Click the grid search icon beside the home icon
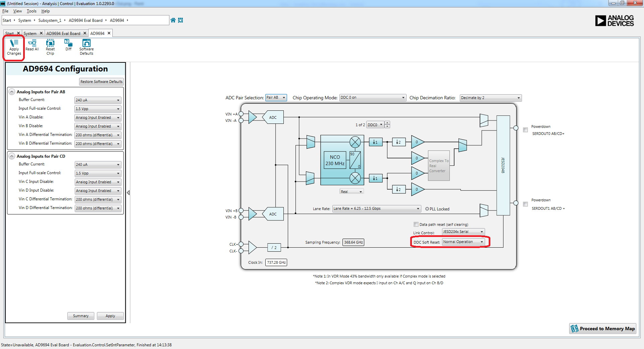 click(180, 20)
